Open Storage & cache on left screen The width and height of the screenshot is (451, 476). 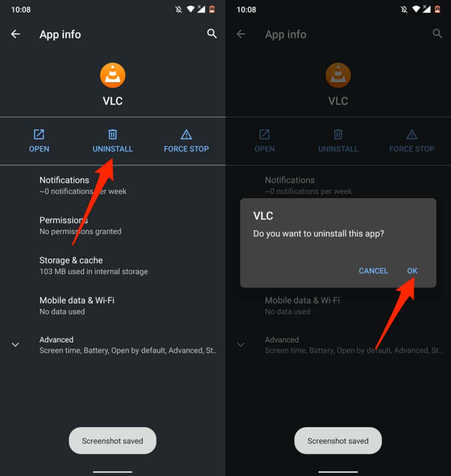113,265
